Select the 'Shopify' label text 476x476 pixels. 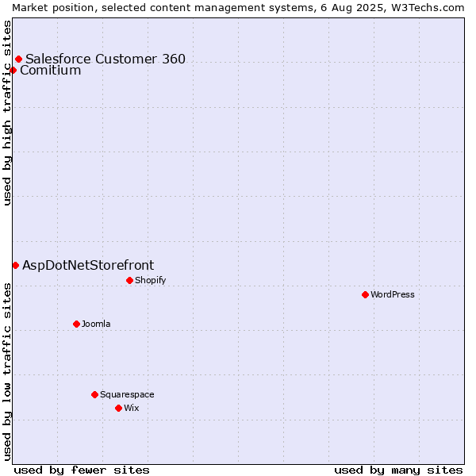(x=150, y=280)
